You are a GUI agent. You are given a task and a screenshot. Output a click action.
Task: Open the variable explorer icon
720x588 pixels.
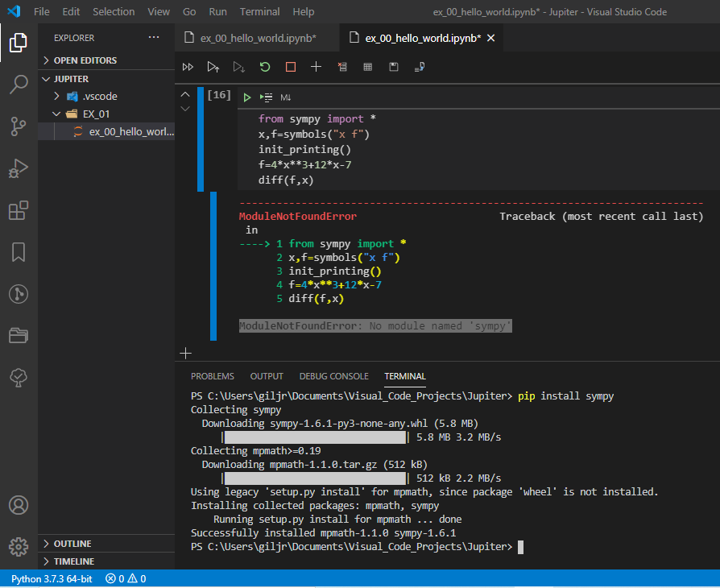click(367, 67)
